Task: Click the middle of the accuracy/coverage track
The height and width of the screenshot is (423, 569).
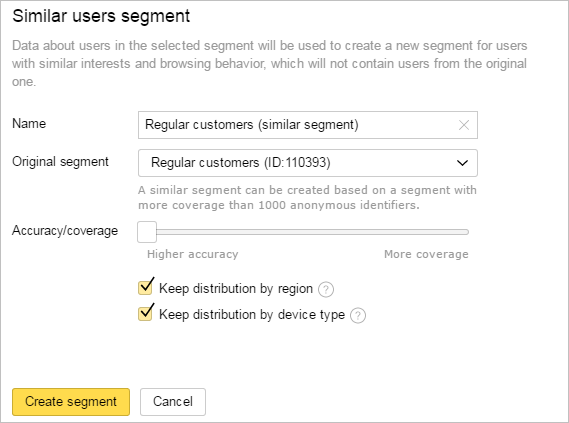Action: point(303,232)
